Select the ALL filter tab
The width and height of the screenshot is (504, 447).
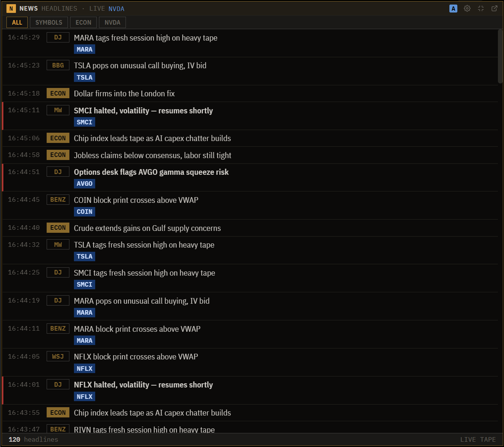[x=17, y=22]
